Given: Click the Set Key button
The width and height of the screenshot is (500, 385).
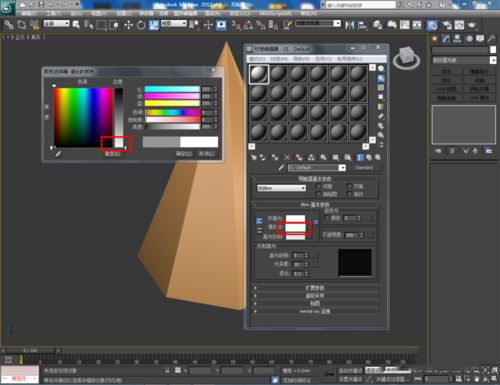Looking at the screenshot, I should (350, 379).
